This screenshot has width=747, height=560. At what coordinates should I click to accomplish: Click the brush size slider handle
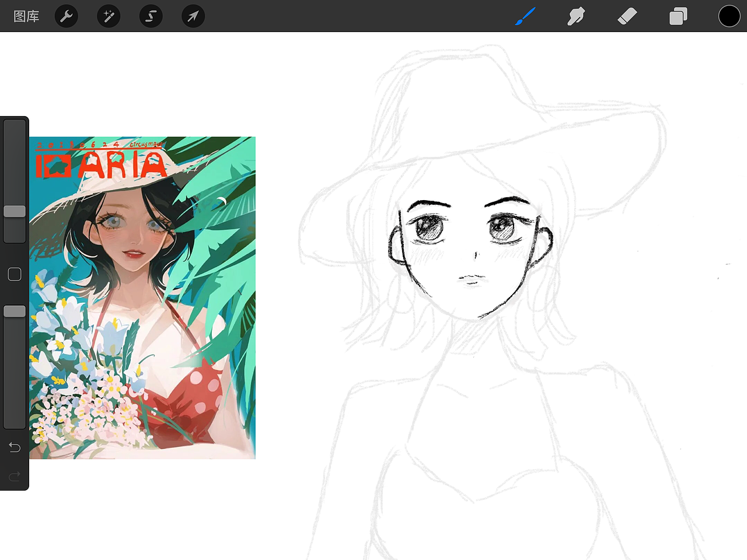15,211
